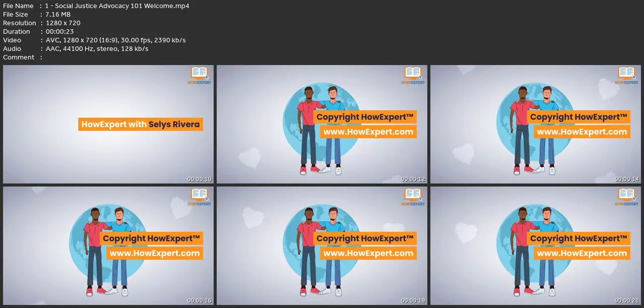Click the timestamp '00:00:12'
The width and height of the screenshot is (644, 308).
tap(413, 179)
